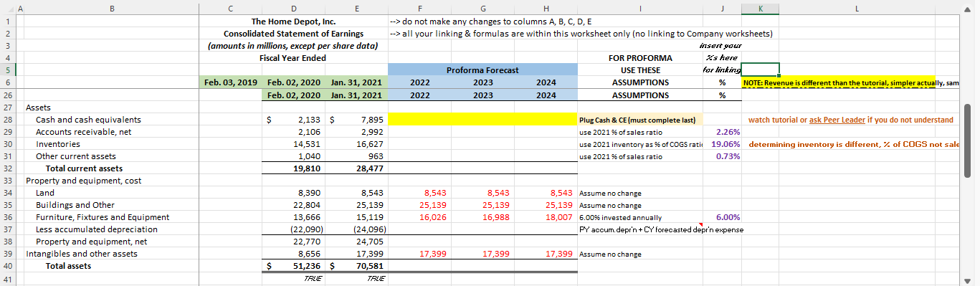Viewport: 980px width, 286px height.
Task: Click the 'Fiscal Year Ended' cell
Action: point(292,58)
